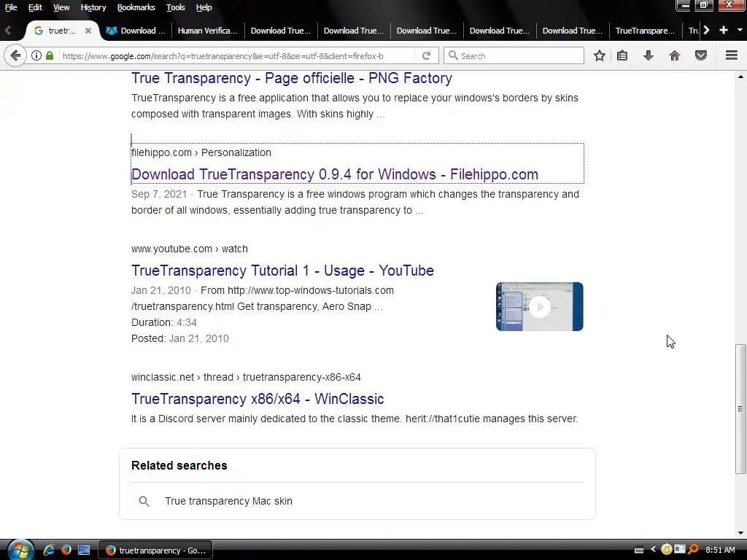Click the Duration: 4:34 text
Image resolution: width=747 pixels, height=560 pixels.
164,322
